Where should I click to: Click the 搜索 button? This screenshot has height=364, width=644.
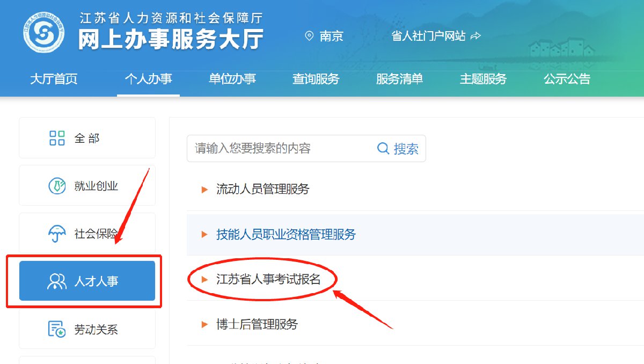(x=398, y=149)
